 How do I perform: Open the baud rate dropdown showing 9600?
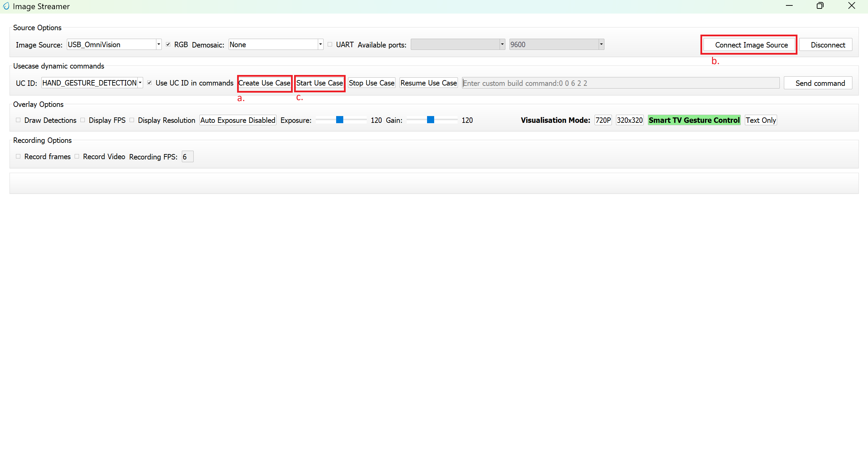coord(600,44)
